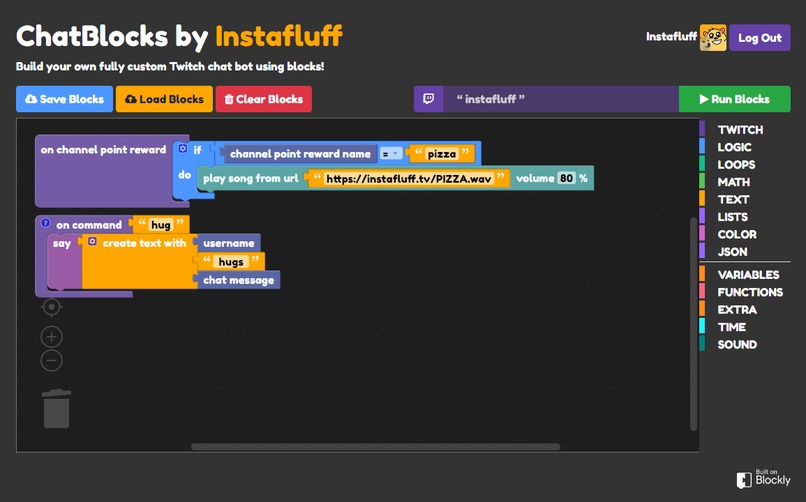Click the vertical workspace scrollbar
Screen dimensions: 806x502
pyautogui.click(x=693, y=324)
